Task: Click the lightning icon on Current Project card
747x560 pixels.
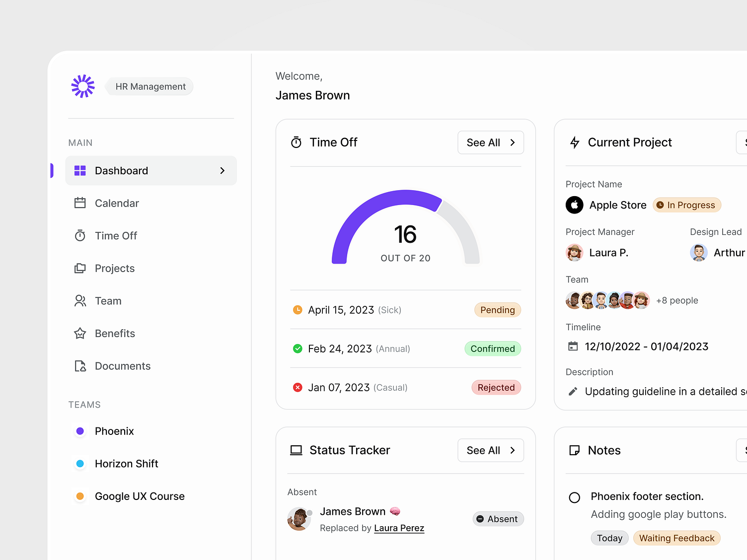Action: [x=574, y=142]
